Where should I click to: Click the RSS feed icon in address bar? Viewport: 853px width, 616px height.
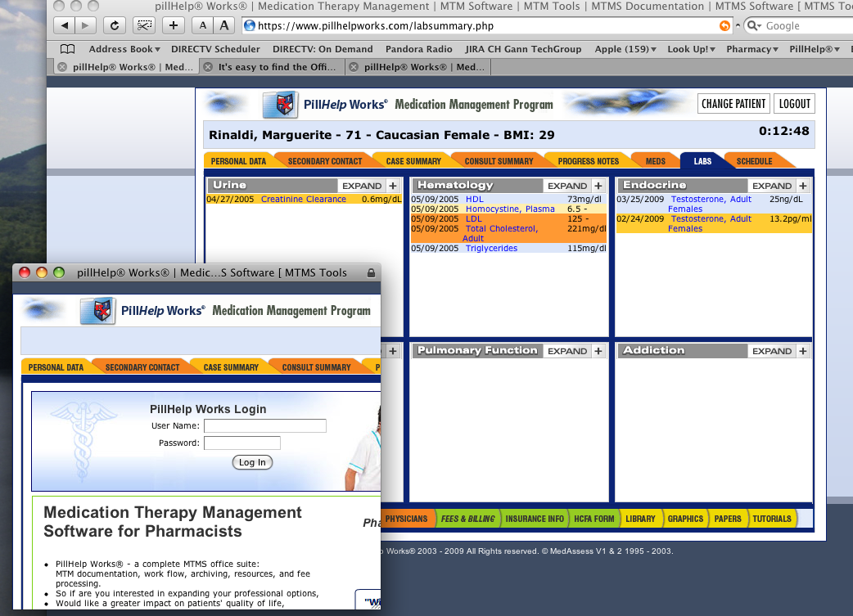(724, 26)
